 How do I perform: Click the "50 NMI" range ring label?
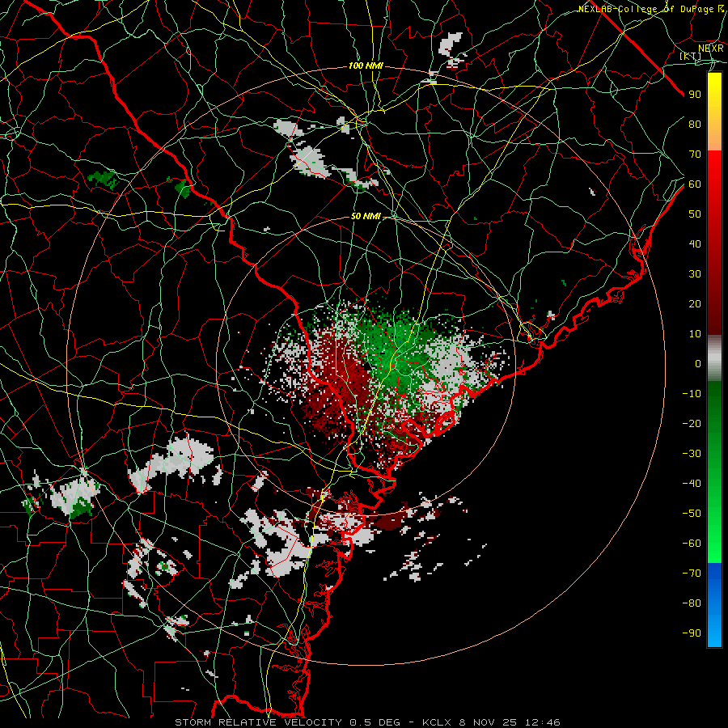[366, 216]
